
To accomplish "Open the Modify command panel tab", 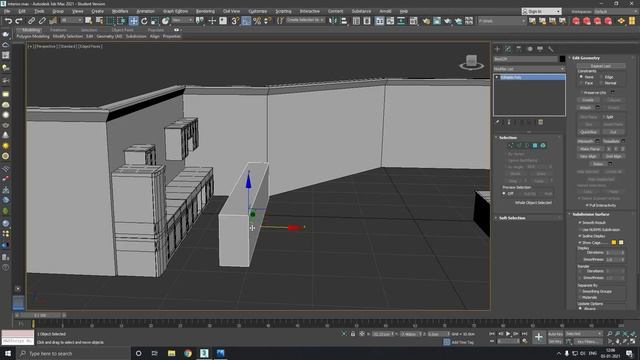I will tap(508, 49).
